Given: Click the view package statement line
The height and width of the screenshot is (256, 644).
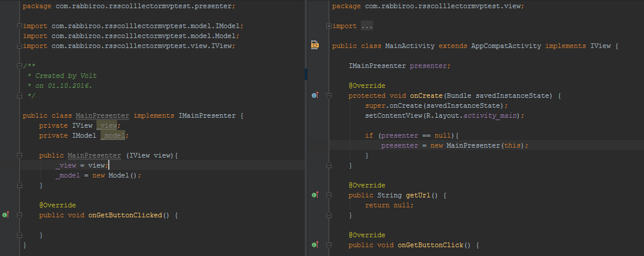Looking at the screenshot, I should coord(428,6).
